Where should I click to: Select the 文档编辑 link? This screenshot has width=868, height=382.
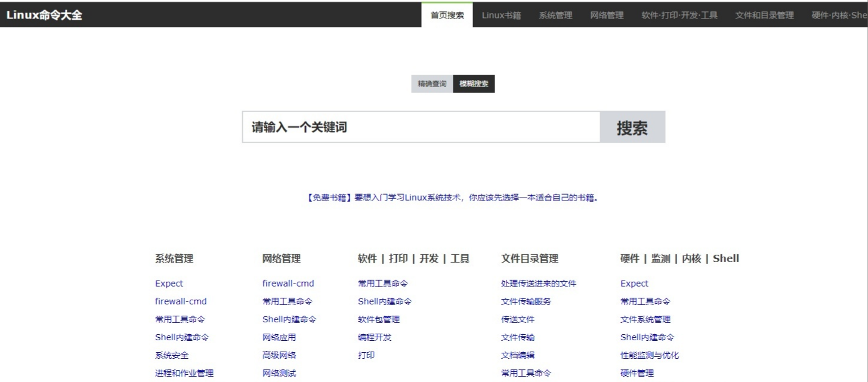click(x=518, y=355)
